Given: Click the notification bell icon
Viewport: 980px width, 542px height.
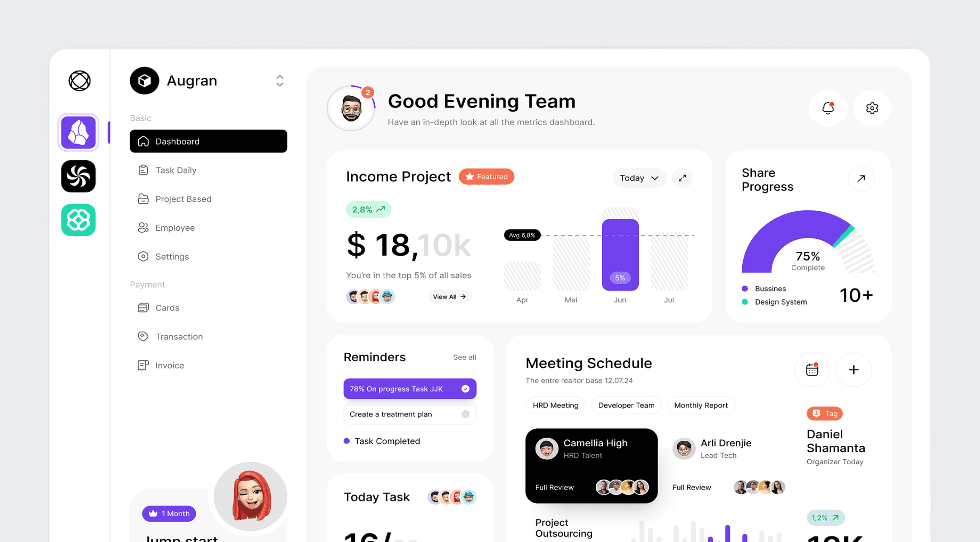Looking at the screenshot, I should pyautogui.click(x=828, y=108).
